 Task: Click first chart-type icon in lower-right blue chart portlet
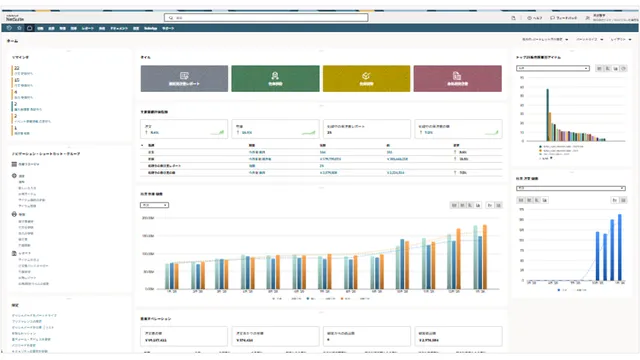coord(520,200)
